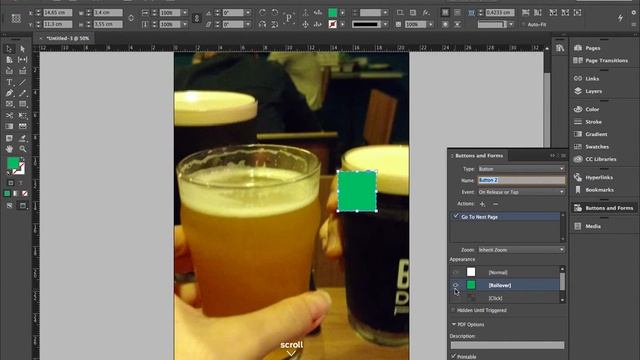The image size is (640, 360).
Task: Select the Direct Selection tool (white arrow)
Action: 22,49
